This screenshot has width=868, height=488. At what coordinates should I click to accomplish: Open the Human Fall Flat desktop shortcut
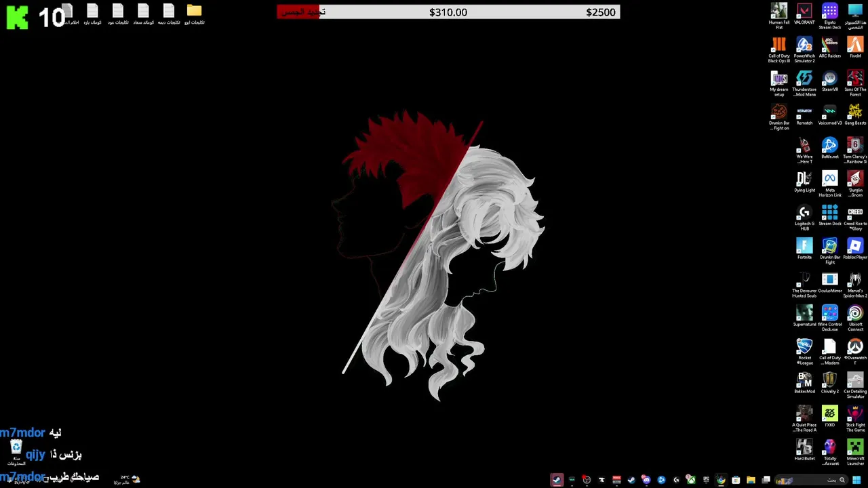(779, 16)
